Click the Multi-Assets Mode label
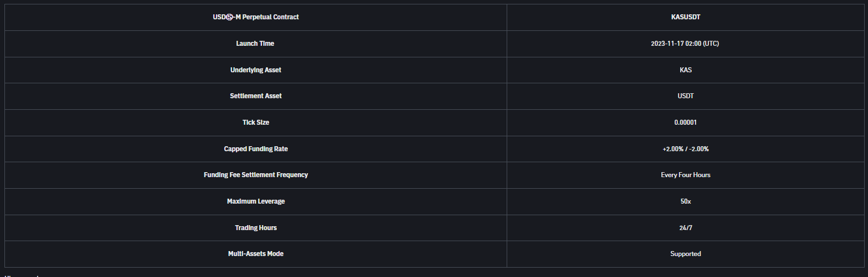Screen dimensions: 868x277 tap(256, 254)
